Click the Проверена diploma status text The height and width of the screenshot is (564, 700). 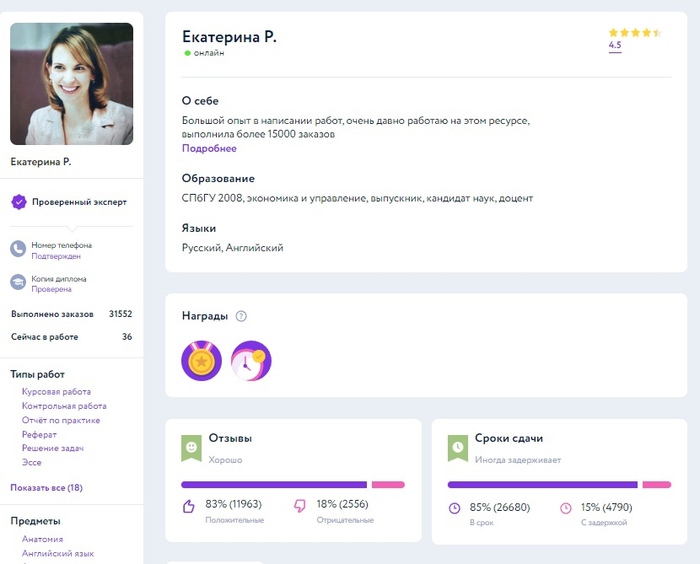[x=51, y=289]
